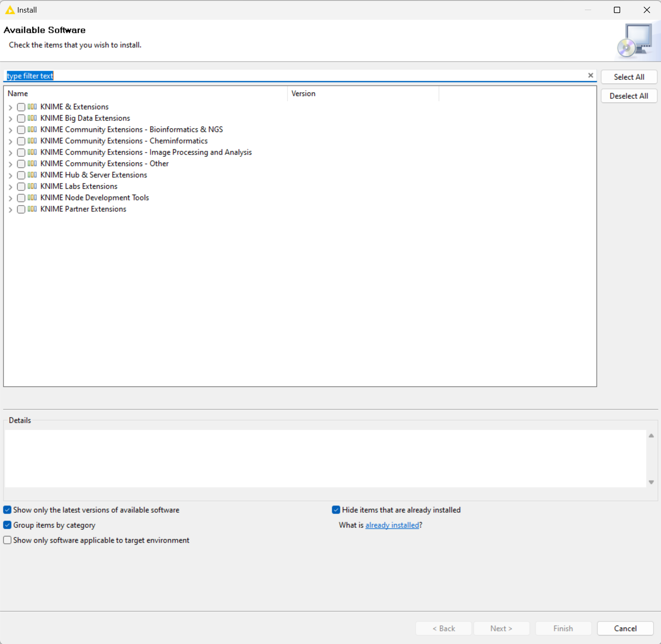
Task: Check the KNIME Hub & Server Extensions checkbox
Action: 21,175
